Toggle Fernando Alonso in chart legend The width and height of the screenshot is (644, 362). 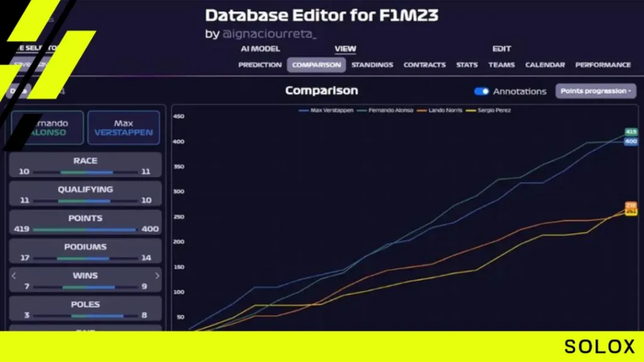[386, 111]
